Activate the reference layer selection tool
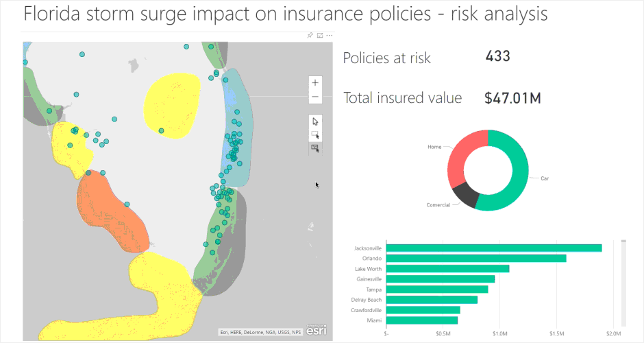The height and width of the screenshot is (343, 644). [x=315, y=147]
